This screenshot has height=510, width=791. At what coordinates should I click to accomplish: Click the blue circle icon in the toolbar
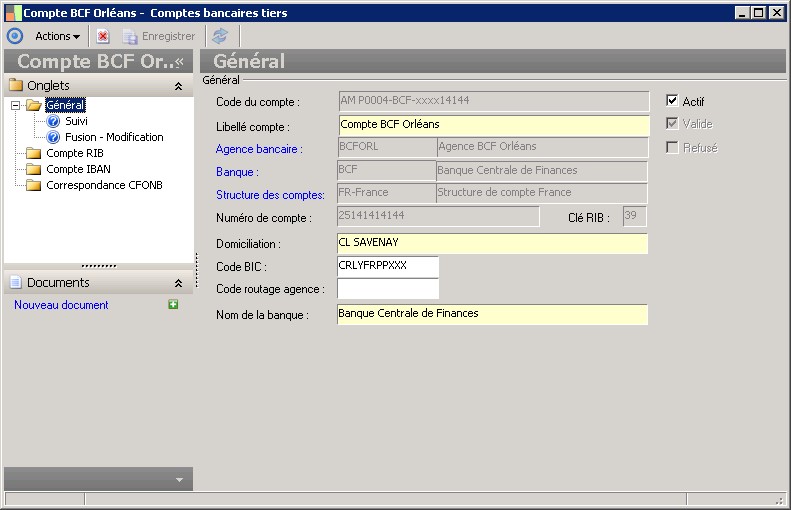point(14,36)
